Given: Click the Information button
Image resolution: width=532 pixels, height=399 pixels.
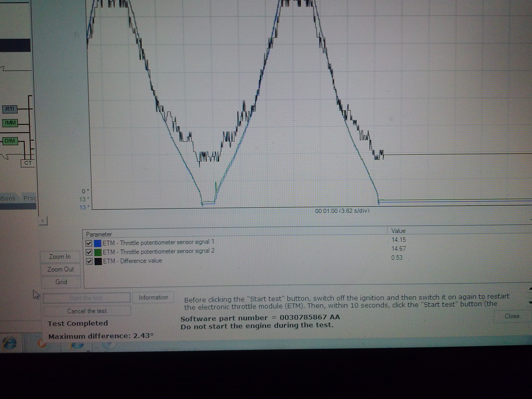Looking at the screenshot, I should point(153,298).
